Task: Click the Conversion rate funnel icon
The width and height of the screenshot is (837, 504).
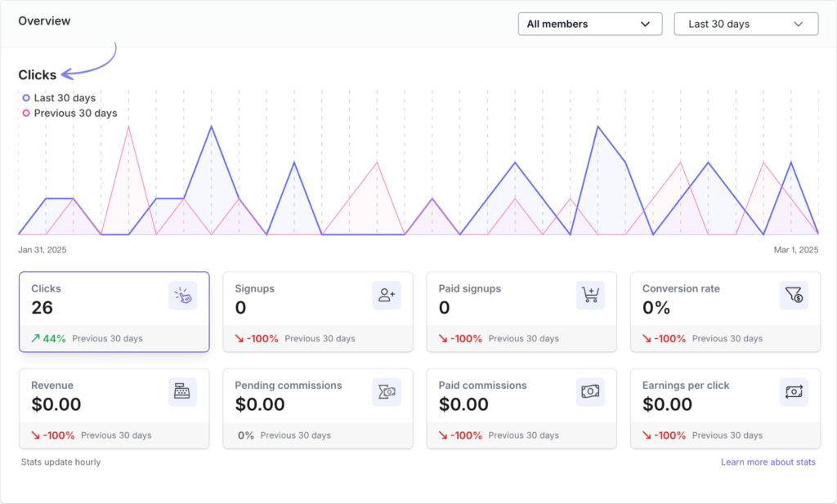Action: 794,296
